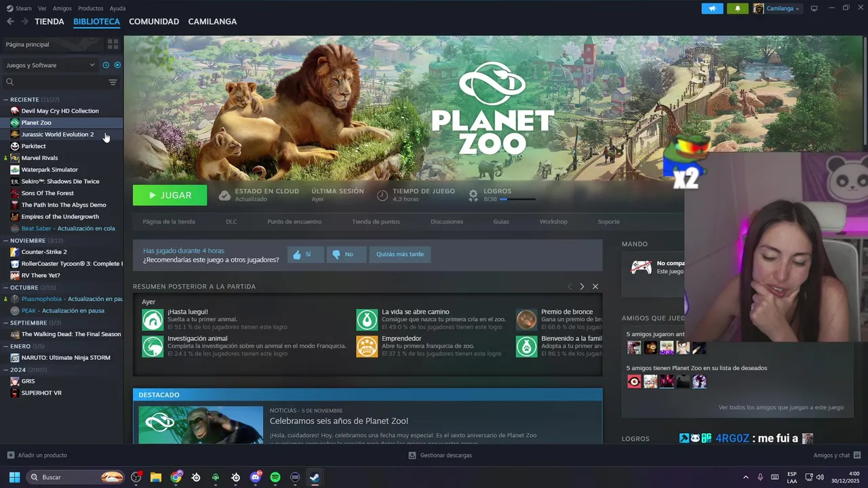Open the Amigos menu
The image size is (868, 488).
[62, 8]
